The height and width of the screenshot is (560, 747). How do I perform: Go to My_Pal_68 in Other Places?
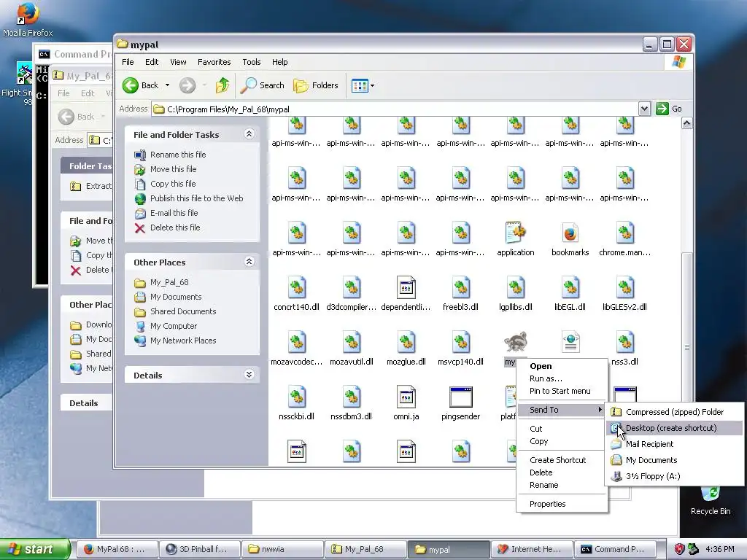click(x=169, y=282)
